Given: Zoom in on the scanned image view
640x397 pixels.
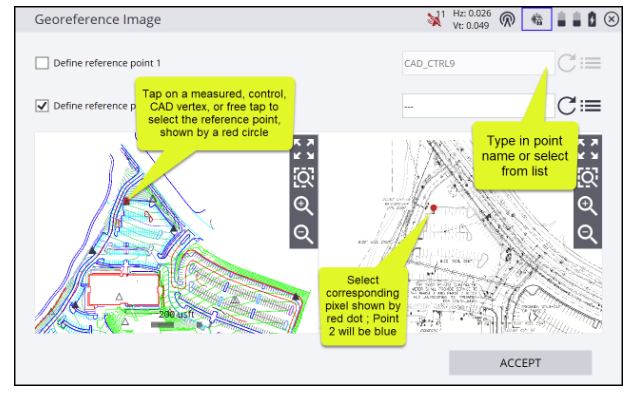Looking at the screenshot, I should click(x=588, y=206).
